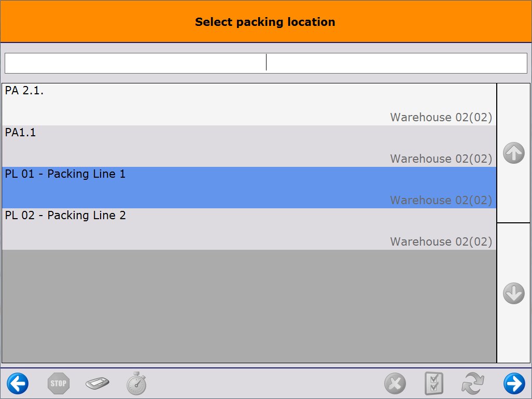Viewport: 532px width, 399px height.
Task: Open the on-screen keyboard icon
Action: tap(97, 383)
